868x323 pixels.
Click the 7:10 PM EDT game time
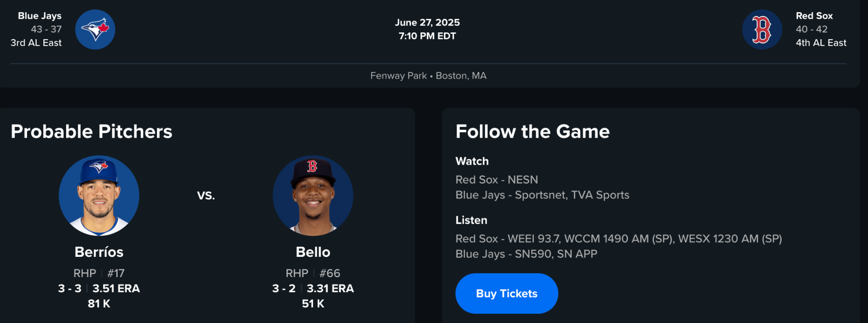[427, 36]
